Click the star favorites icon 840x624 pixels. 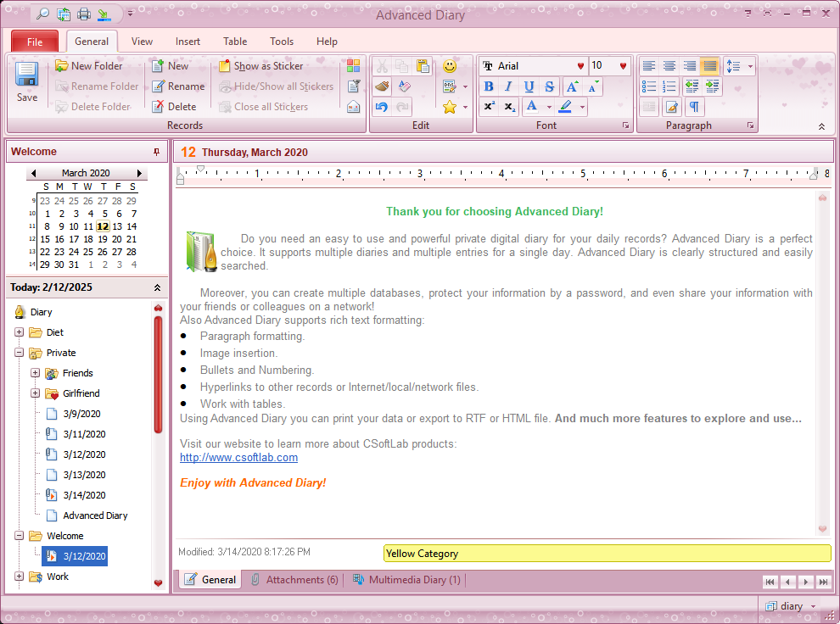pos(450,107)
